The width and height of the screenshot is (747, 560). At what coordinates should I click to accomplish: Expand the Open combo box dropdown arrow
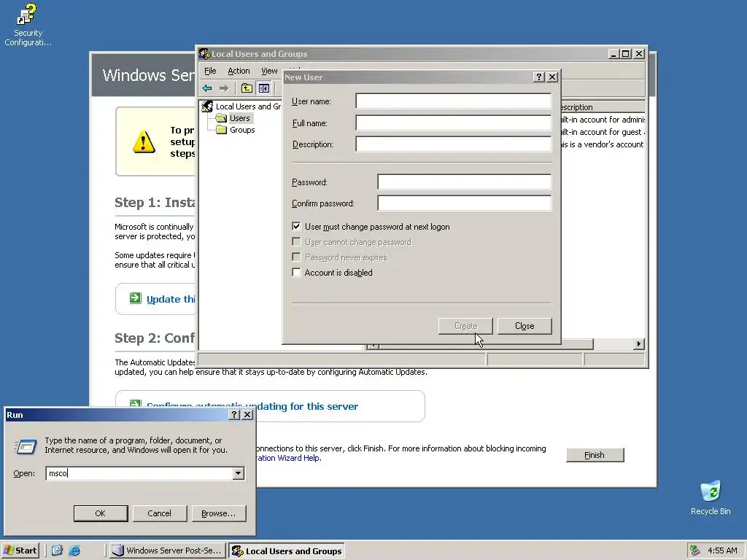coord(239,473)
